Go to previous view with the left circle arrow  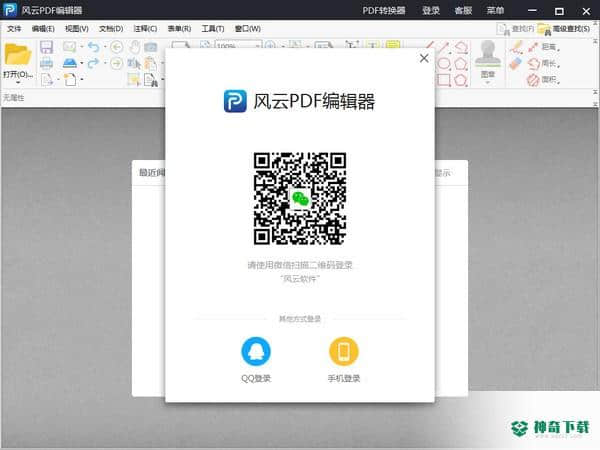(x=116, y=47)
